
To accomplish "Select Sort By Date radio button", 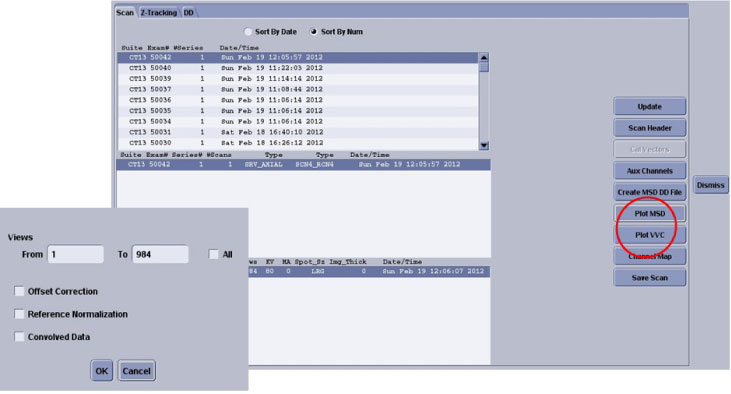I will pyautogui.click(x=248, y=32).
